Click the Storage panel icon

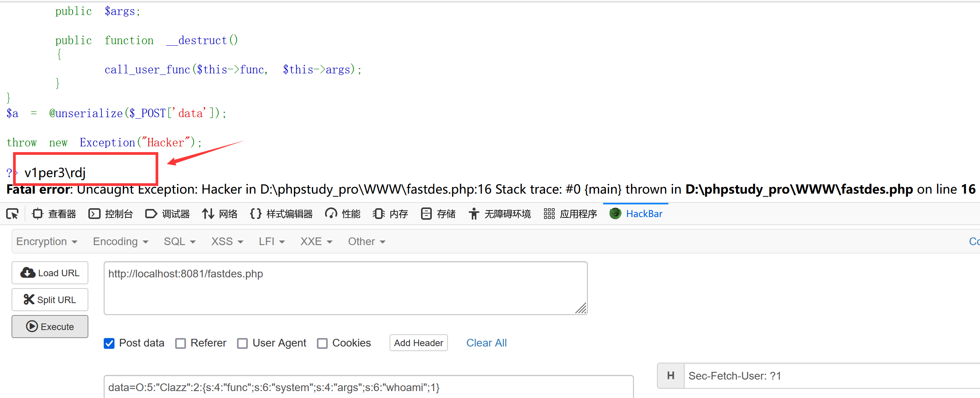click(x=426, y=214)
